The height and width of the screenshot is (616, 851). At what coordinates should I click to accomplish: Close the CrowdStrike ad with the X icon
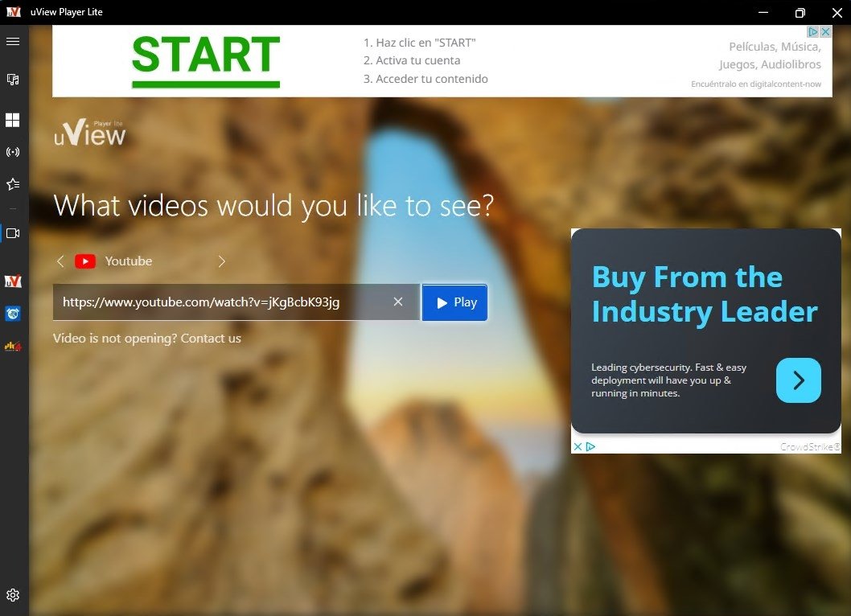pos(578,446)
